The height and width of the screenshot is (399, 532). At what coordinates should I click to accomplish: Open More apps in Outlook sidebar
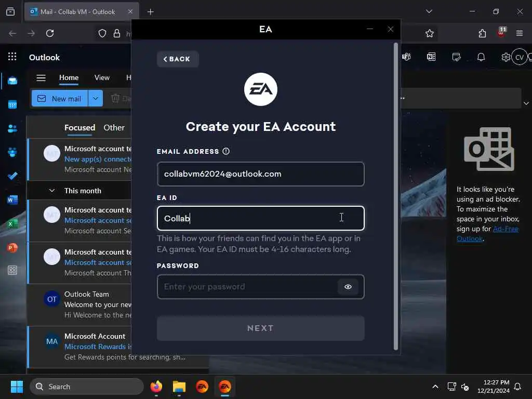click(x=12, y=270)
